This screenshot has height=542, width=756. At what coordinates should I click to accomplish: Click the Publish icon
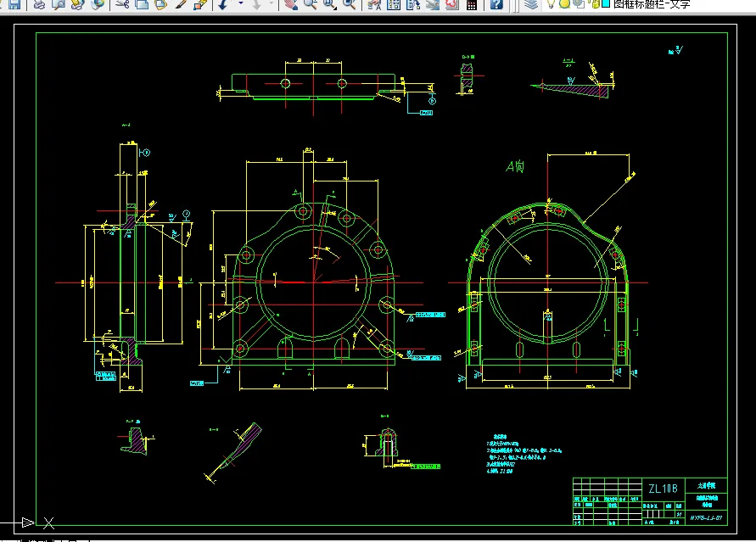(77, 4)
